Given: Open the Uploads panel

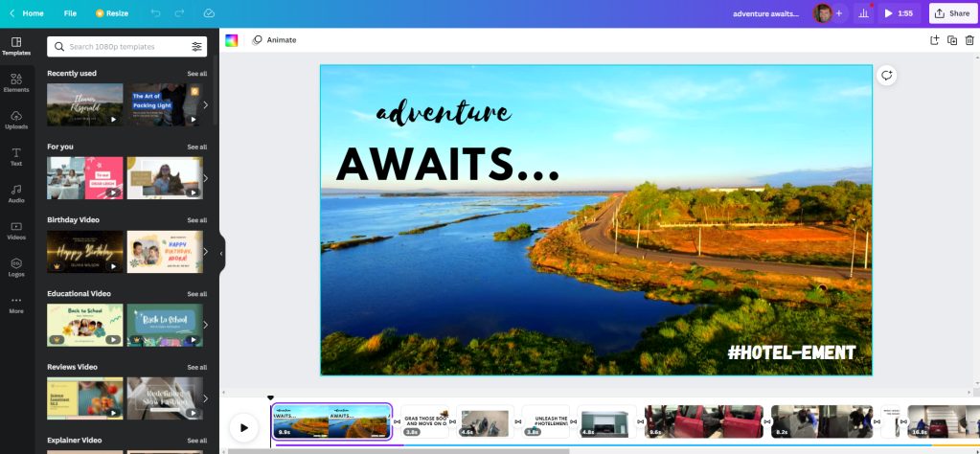Looking at the screenshot, I should [16, 119].
